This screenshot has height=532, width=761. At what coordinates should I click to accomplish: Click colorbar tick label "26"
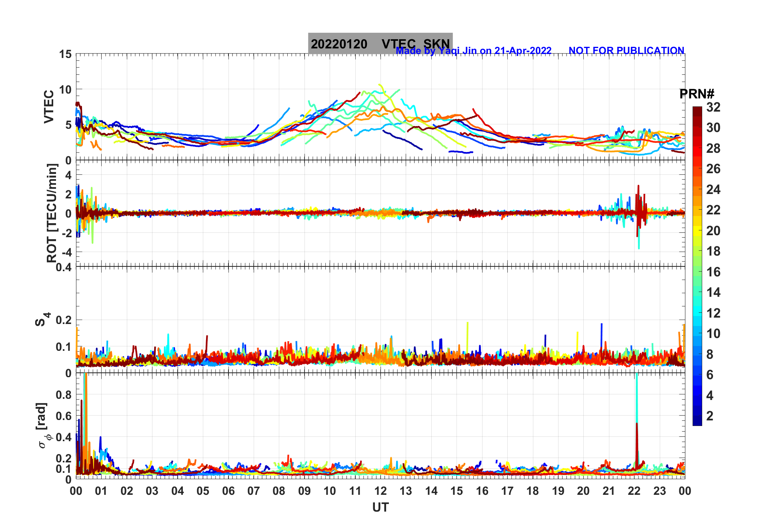tap(713, 169)
